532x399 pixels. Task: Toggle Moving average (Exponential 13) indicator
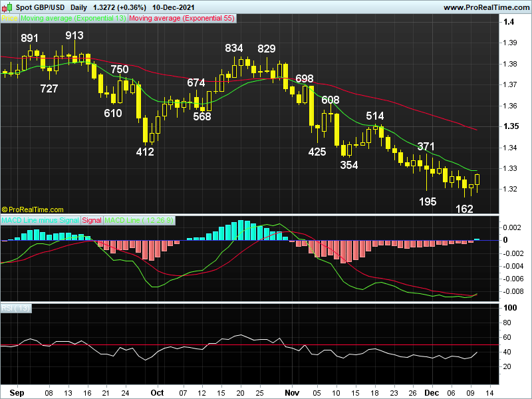click(73, 18)
